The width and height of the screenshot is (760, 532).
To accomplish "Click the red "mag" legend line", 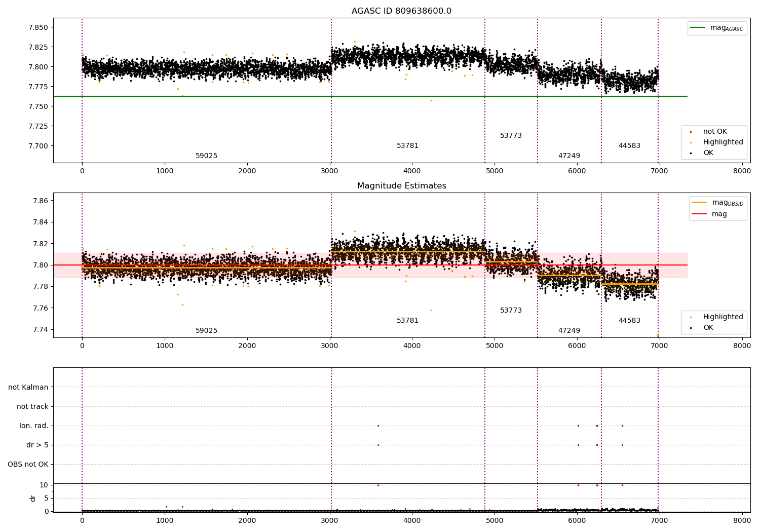I will tap(700, 214).
